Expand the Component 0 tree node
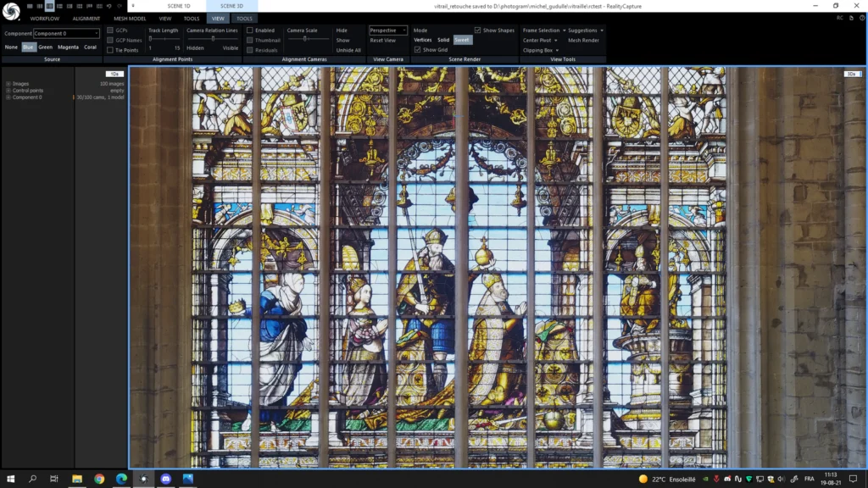This screenshot has height=488, width=868. point(8,97)
